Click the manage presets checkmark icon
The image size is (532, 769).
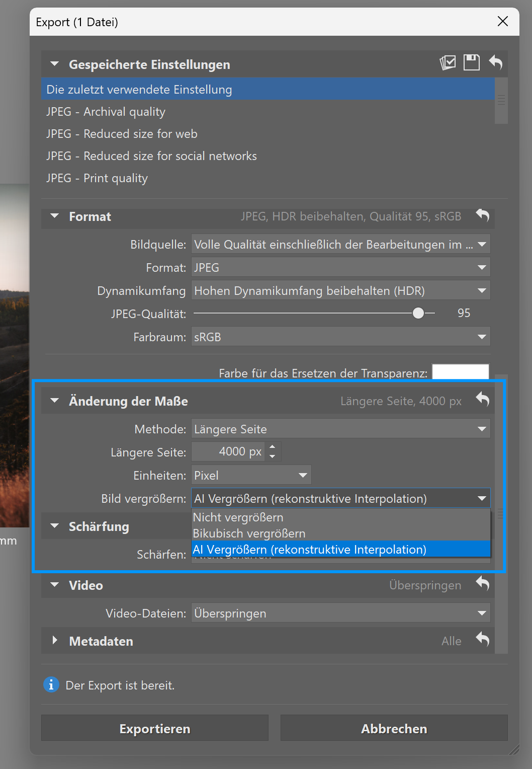448,63
